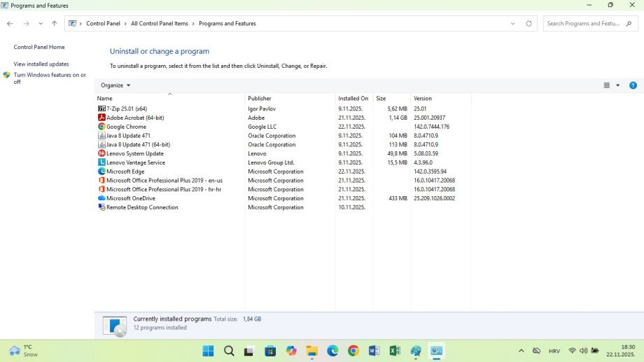
Task: Click the Microsoft OneDrive cloud icon
Action: point(101,198)
